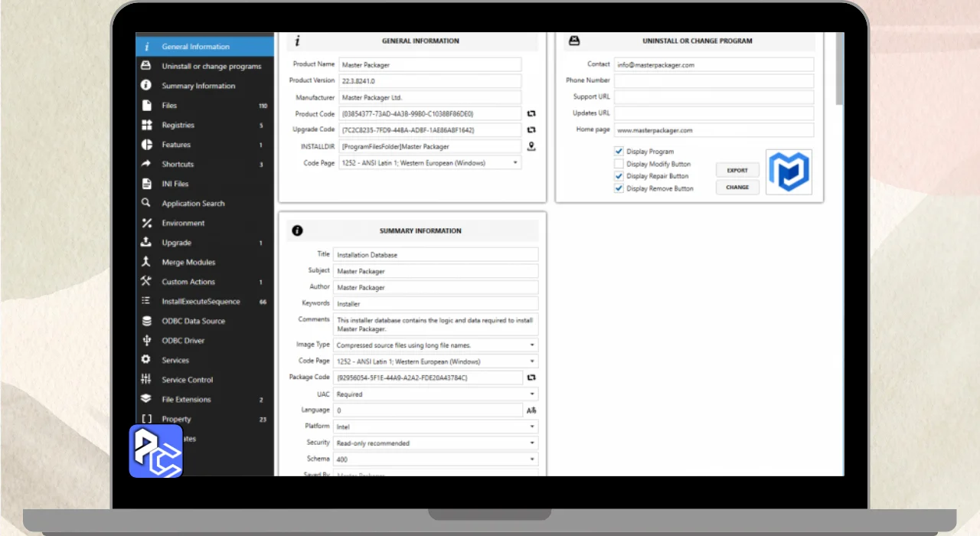Click the empty Phone Number field
Screen dimensions: 980x536
[714, 81]
